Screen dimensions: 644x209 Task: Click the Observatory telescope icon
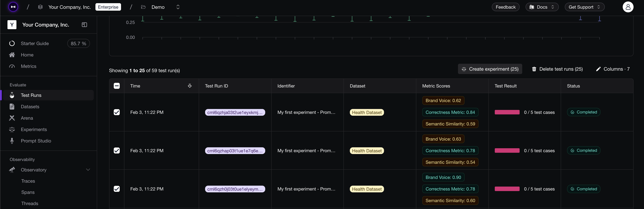click(x=12, y=170)
